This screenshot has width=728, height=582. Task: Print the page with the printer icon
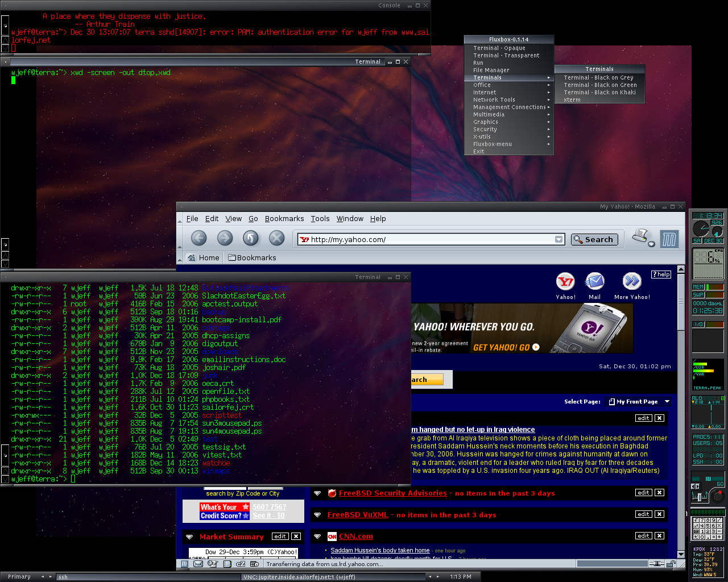640,236
